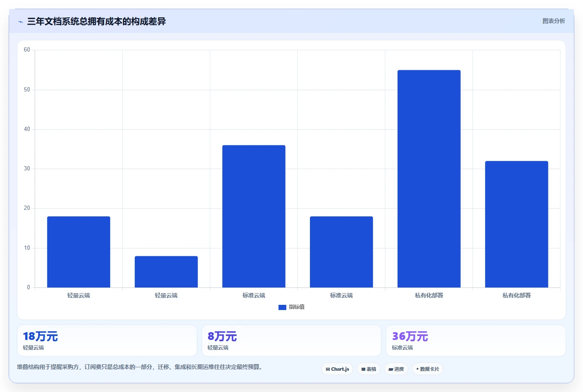Click the 私有化部署 bar reaching 55
This screenshot has height=392, width=583.
429,179
